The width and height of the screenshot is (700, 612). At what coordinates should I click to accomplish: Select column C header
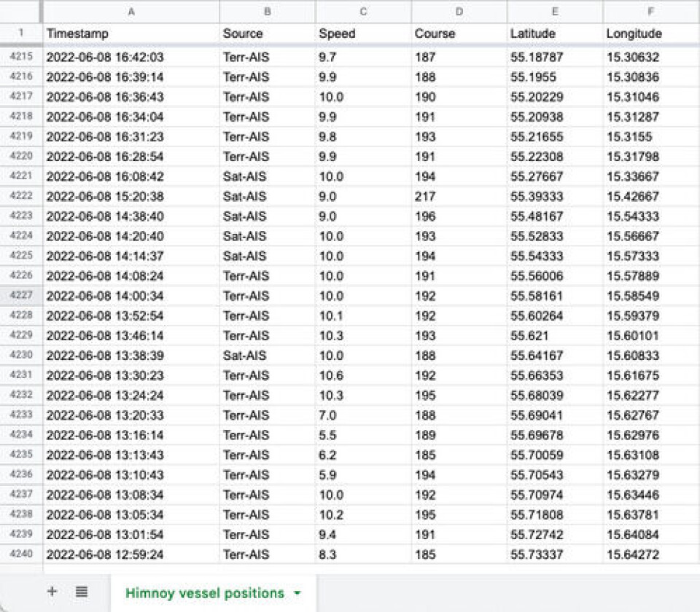click(363, 12)
